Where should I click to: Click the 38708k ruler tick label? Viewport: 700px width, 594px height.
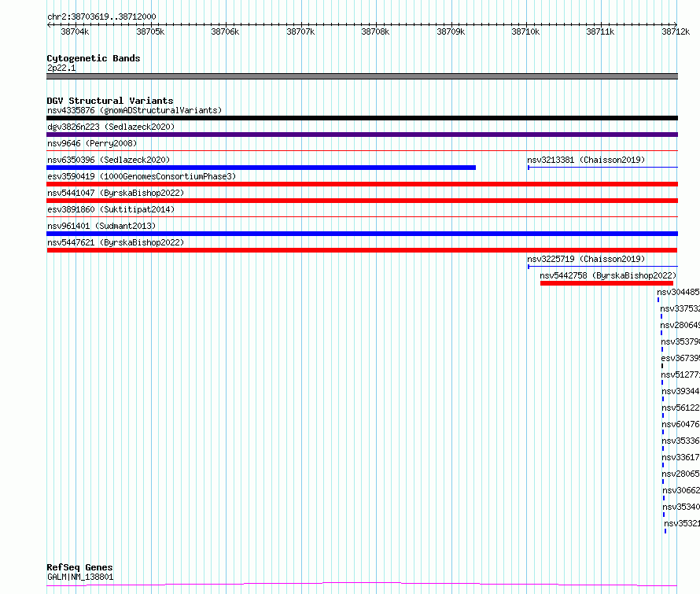pos(375,31)
